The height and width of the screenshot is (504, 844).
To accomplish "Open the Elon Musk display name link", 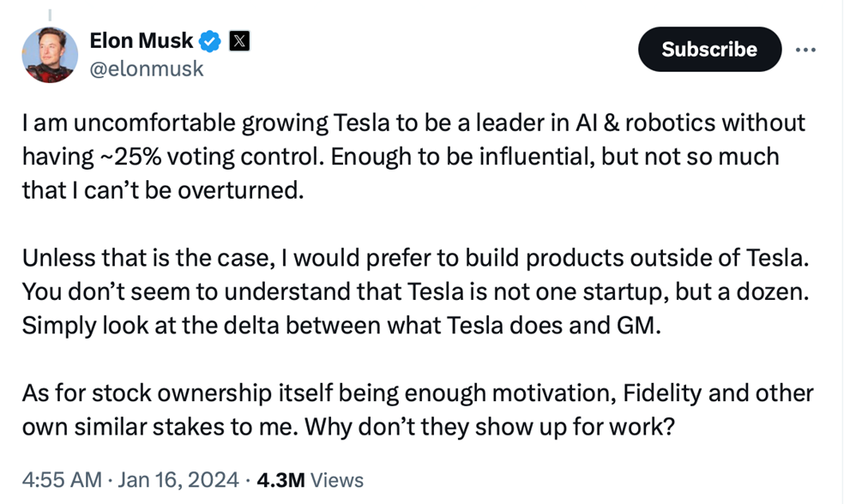I will click(x=142, y=40).
